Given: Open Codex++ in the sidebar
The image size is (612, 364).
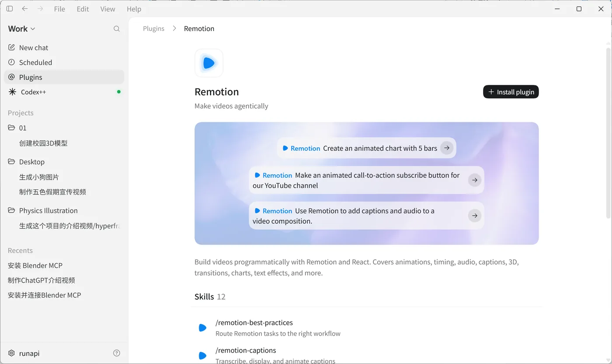Looking at the screenshot, I should [x=64, y=92].
